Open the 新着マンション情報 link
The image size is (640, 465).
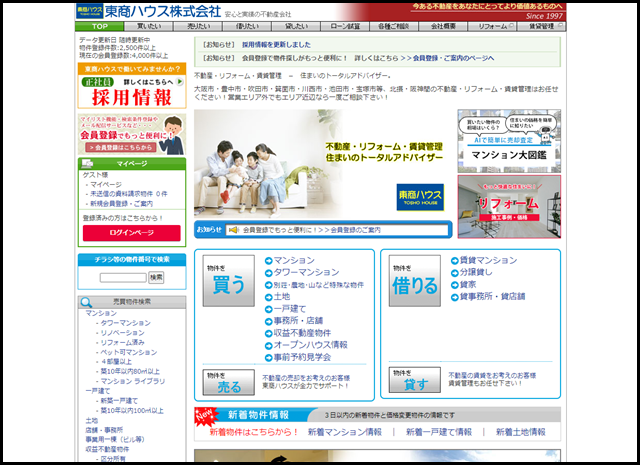coord(344,432)
